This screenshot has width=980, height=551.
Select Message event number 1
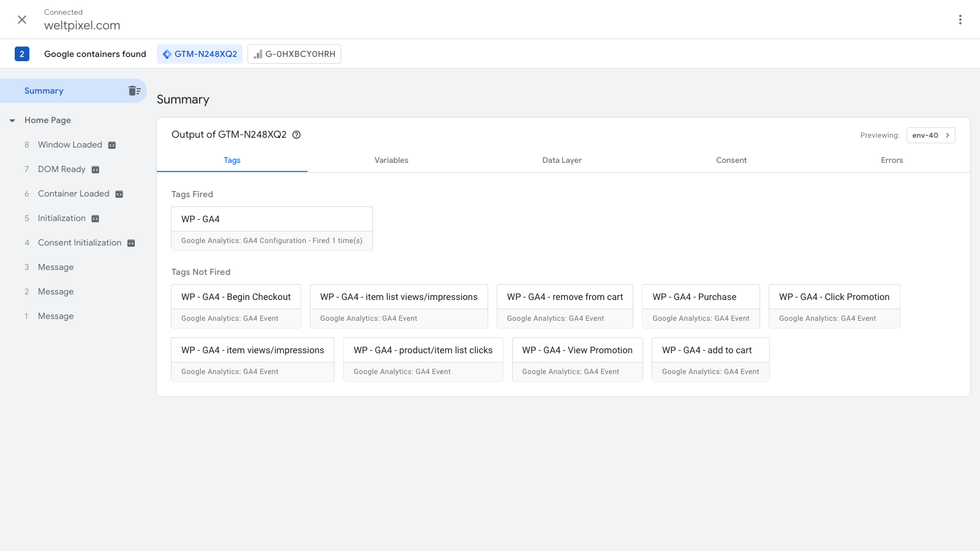(x=55, y=316)
